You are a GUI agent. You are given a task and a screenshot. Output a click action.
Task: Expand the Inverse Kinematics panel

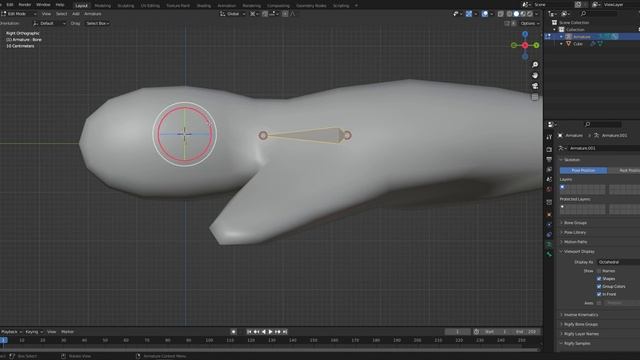(x=581, y=315)
